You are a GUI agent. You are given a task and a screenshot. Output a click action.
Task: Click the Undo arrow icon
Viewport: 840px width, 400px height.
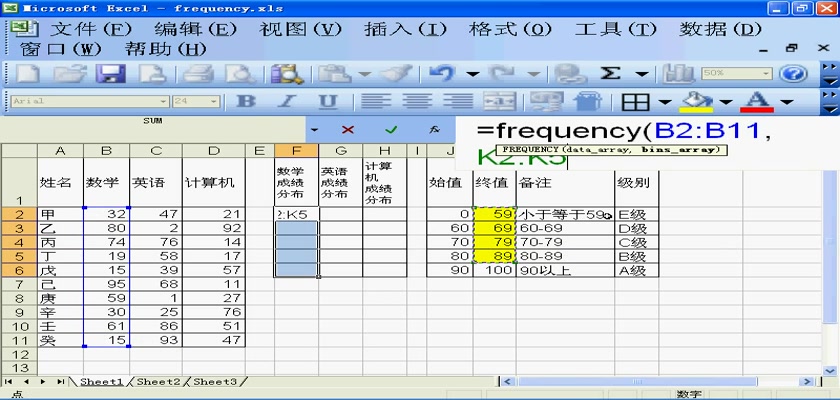click(x=442, y=73)
